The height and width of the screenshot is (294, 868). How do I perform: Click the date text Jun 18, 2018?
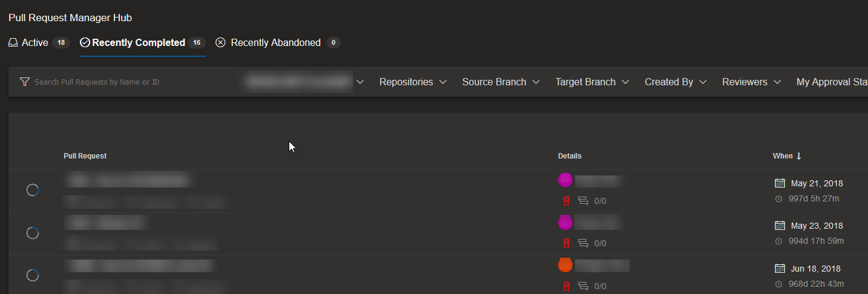[x=815, y=269]
